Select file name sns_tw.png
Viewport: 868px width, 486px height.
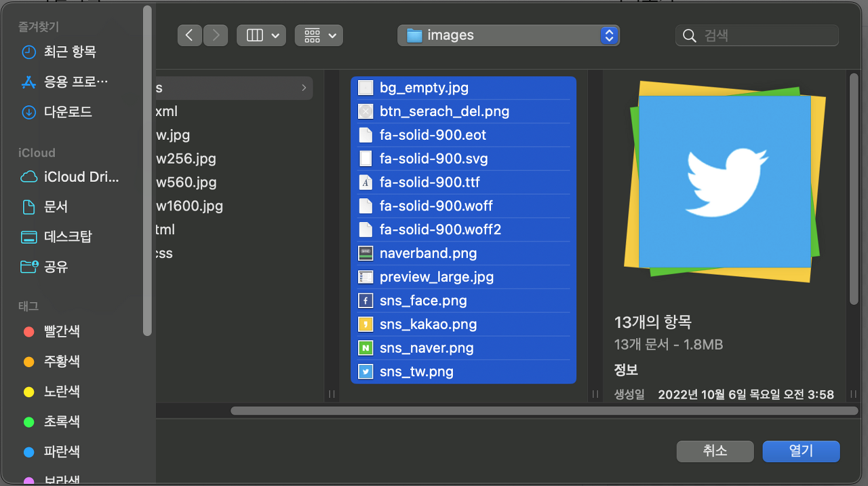click(416, 372)
